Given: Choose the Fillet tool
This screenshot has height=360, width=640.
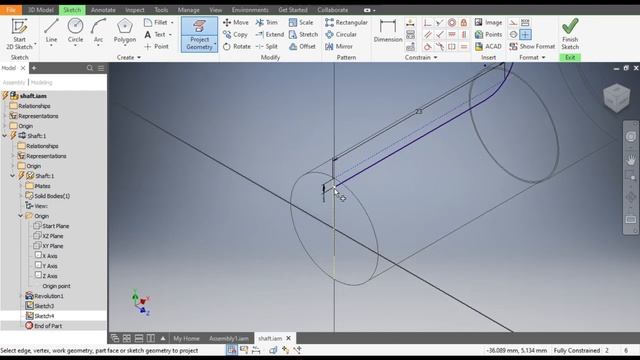Looking at the screenshot, I should [x=156, y=22].
